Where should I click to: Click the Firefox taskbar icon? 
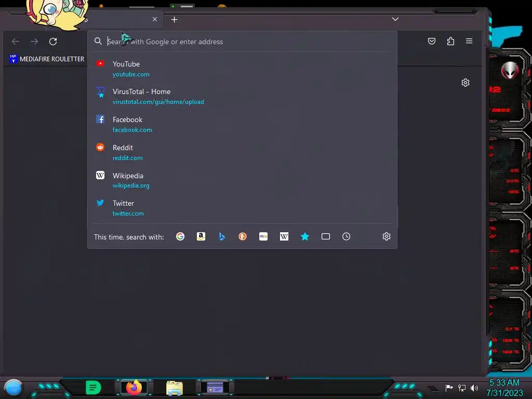[x=134, y=387]
